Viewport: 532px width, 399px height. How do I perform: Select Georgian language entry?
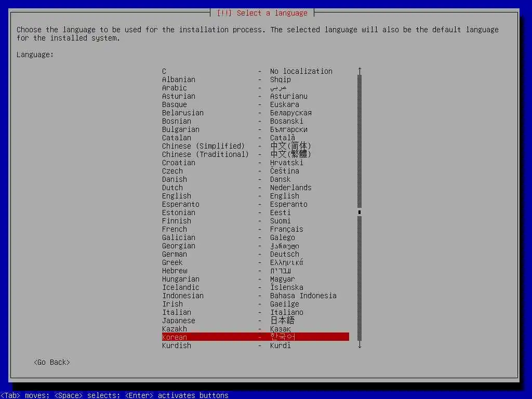click(x=256, y=246)
